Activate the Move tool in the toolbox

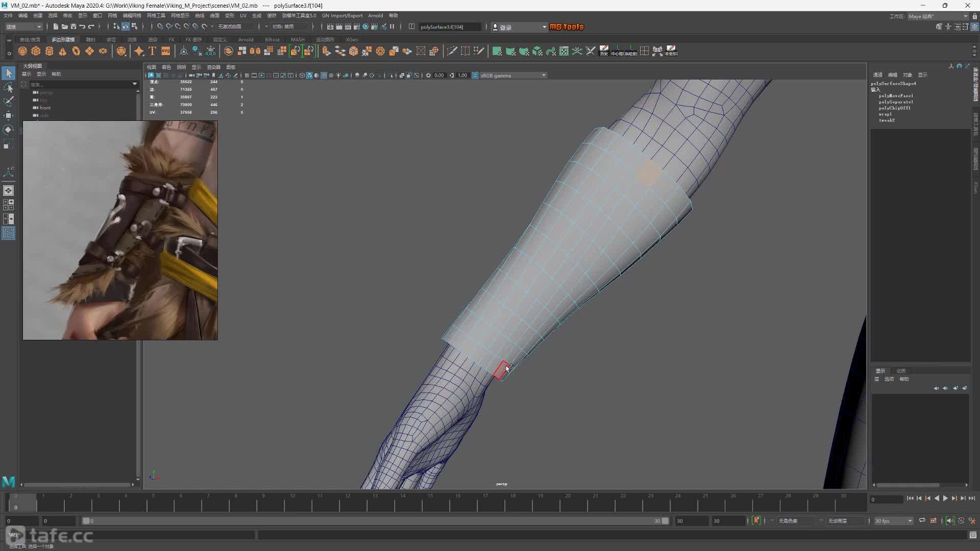pos(8,116)
